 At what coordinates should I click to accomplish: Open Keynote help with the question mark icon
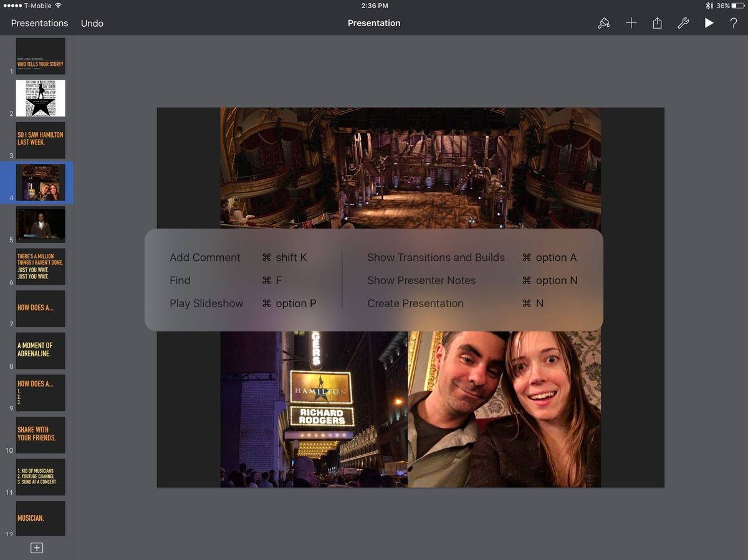[734, 23]
